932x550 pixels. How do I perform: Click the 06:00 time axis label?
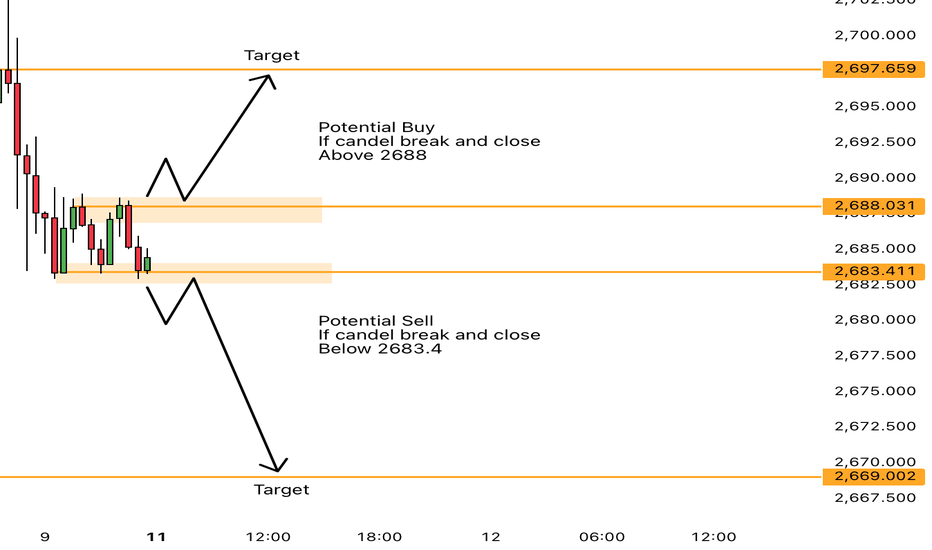tap(602, 537)
